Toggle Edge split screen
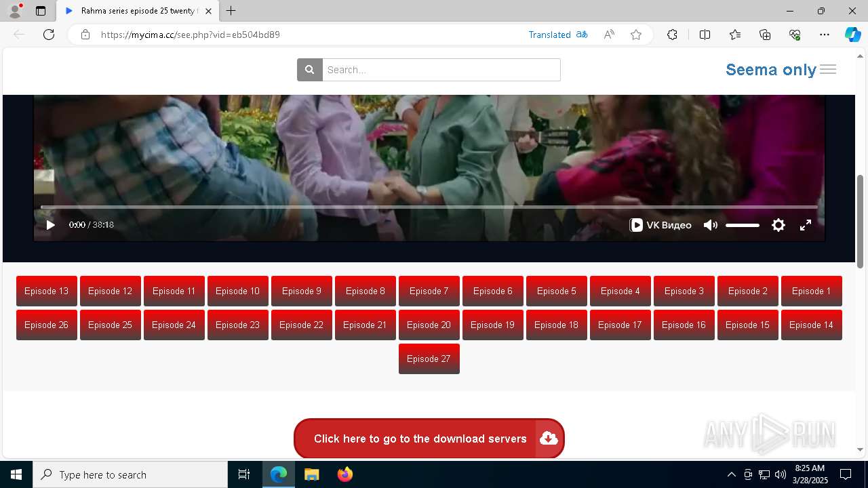The height and width of the screenshot is (488, 868). click(705, 35)
